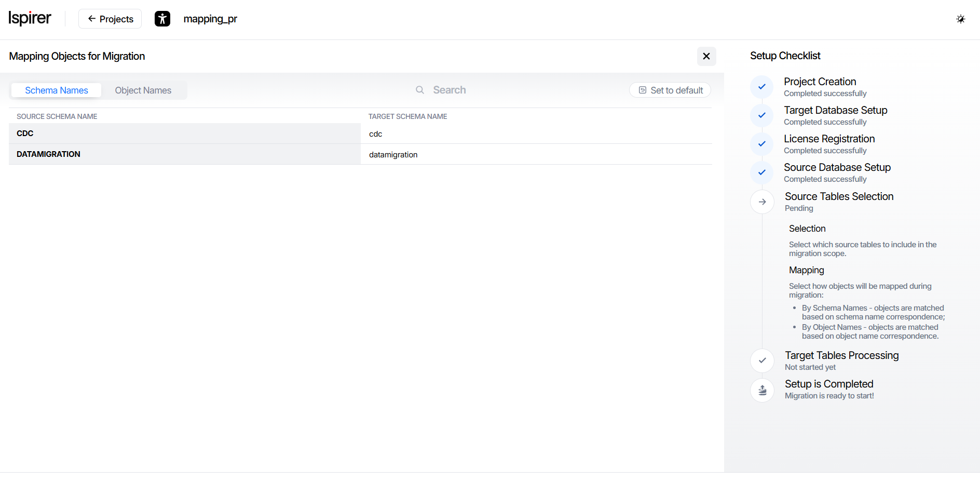Click the Target Database Setup checkmark icon
The width and height of the screenshot is (980, 481).
[x=761, y=115]
